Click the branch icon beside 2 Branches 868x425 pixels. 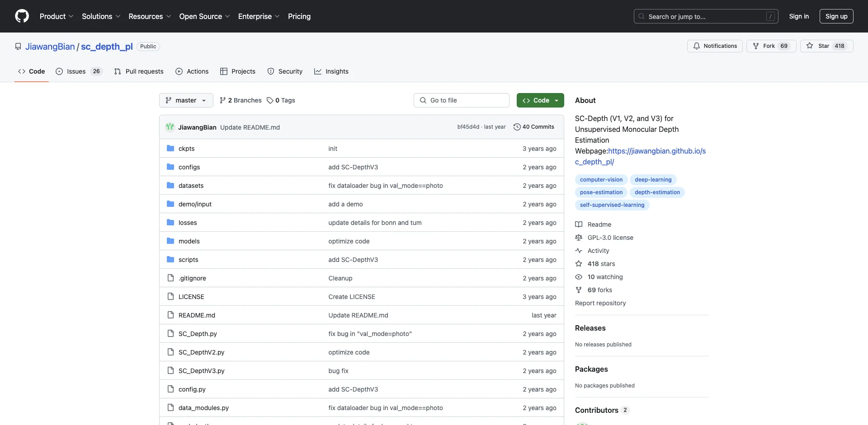(222, 100)
